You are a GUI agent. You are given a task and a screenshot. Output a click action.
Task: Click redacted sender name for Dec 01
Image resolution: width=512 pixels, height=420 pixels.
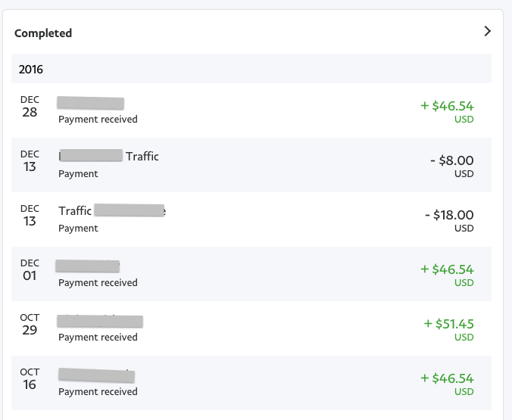coord(88,266)
